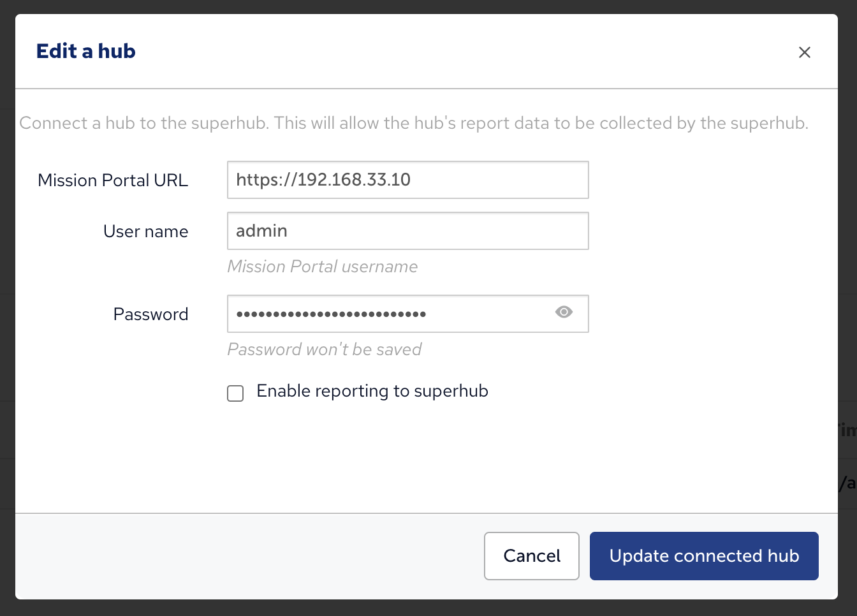This screenshot has width=857, height=616.
Task: Check the Enable reporting to superhub box
Action: (235, 393)
